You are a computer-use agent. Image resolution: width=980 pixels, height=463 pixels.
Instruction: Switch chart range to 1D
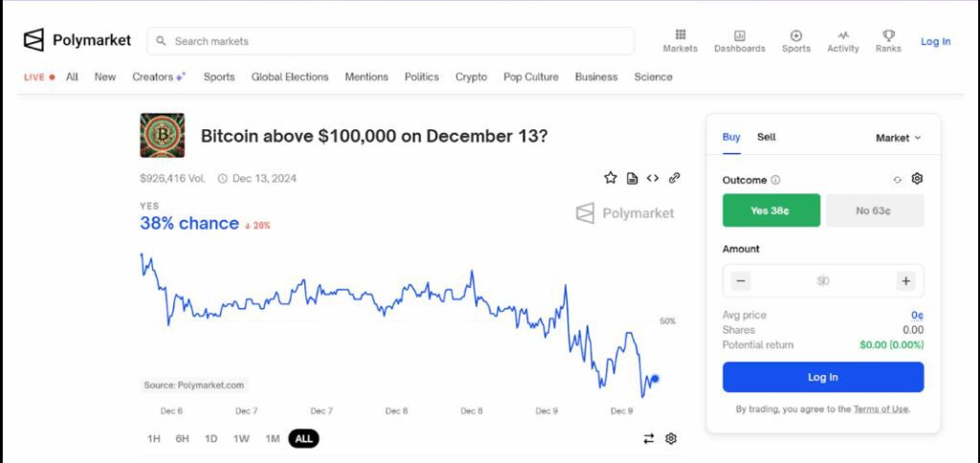(x=212, y=439)
